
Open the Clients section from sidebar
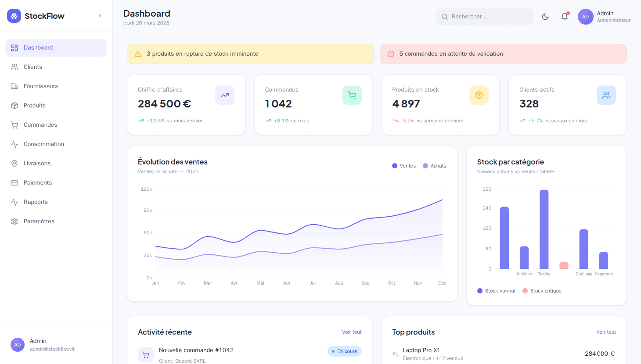tap(32, 67)
